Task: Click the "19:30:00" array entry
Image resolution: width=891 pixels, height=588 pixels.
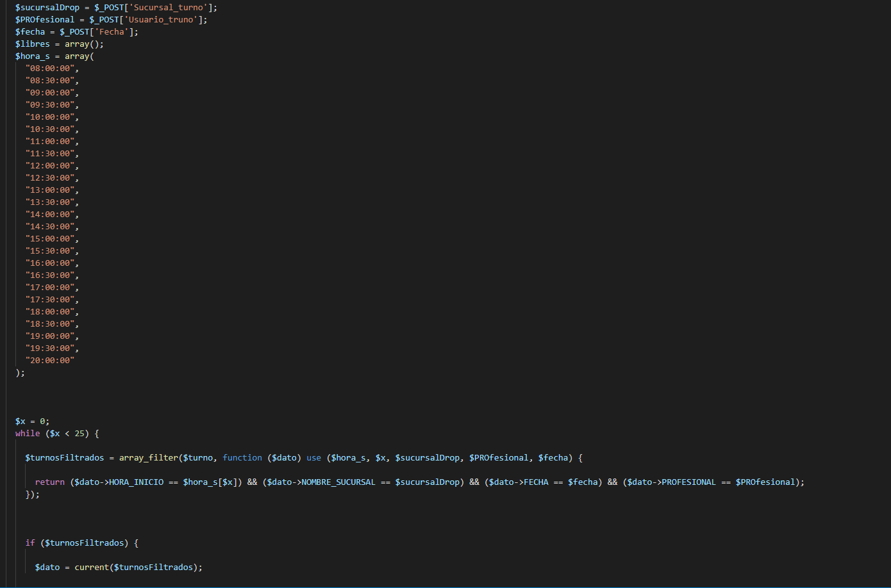Action: (x=50, y=348)
